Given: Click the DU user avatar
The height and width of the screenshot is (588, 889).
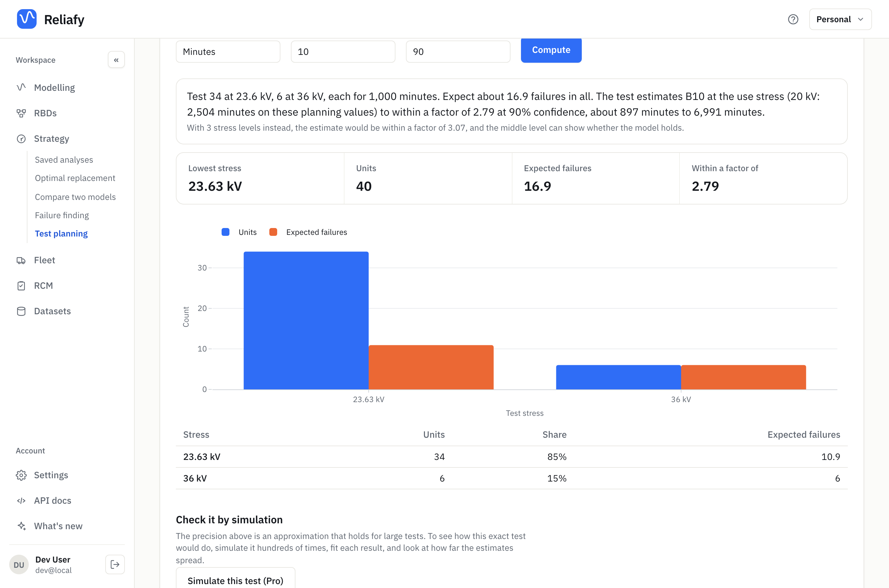Looking at the screenshot, I should point(19,565).
